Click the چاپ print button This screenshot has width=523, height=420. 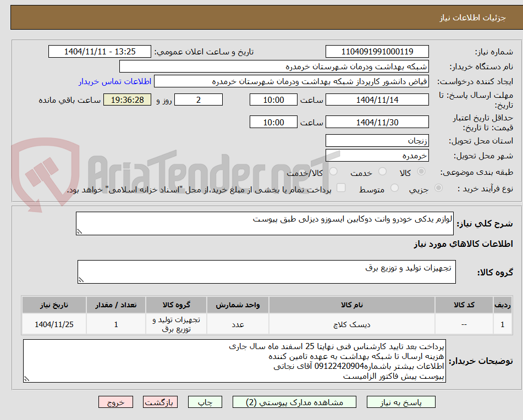pos(205,402)
